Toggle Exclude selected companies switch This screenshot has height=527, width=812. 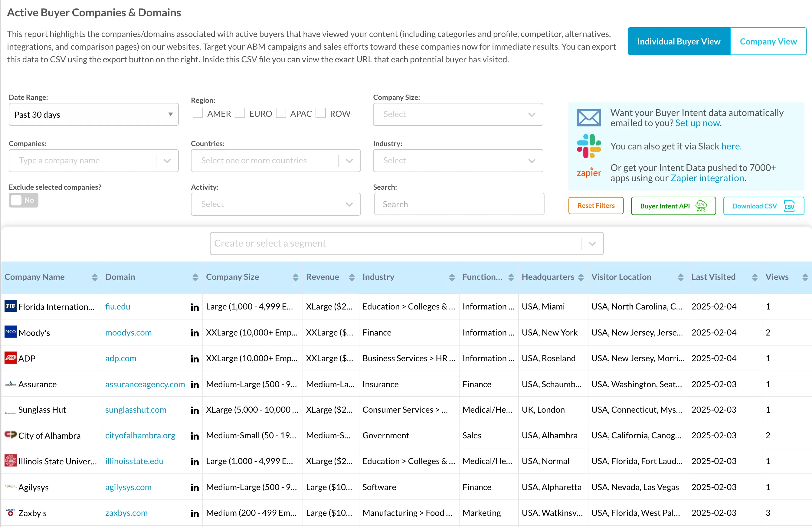pyautogui.click(x=24, y=200)
